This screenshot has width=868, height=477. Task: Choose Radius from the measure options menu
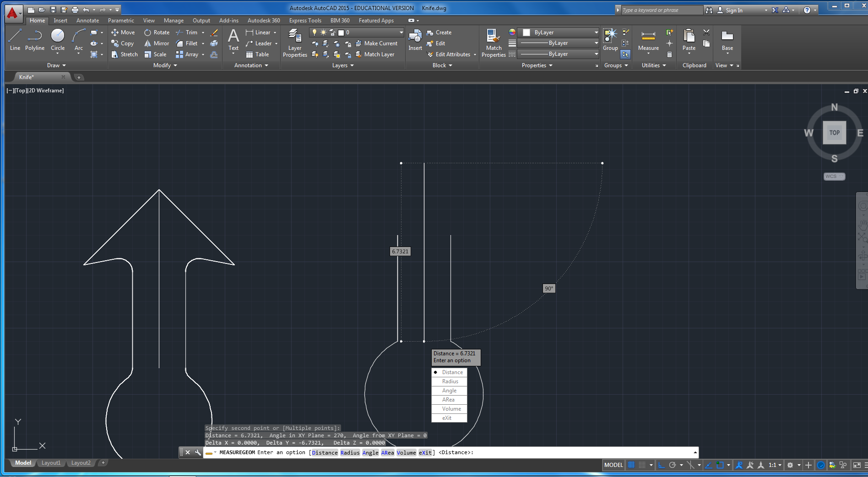pyautogui.click(x=450, y=381)
